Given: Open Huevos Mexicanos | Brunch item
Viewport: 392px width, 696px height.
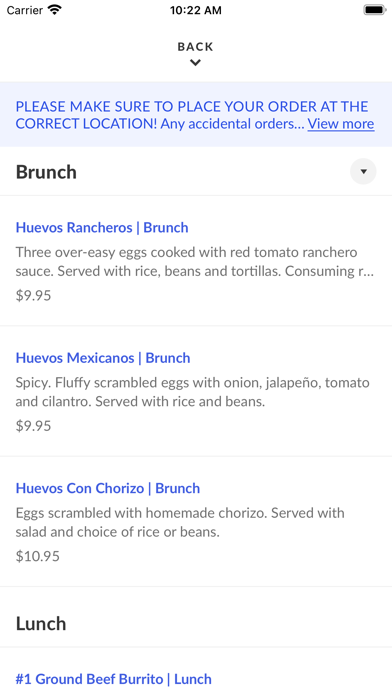Looking at the screenshot, I should click(103, 358).
